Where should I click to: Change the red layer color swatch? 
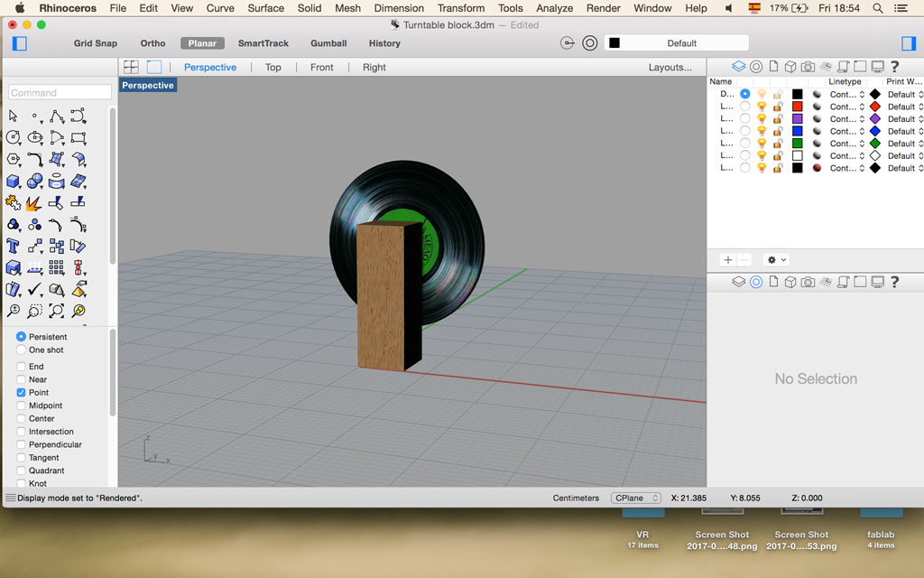(x=798, y=107)
